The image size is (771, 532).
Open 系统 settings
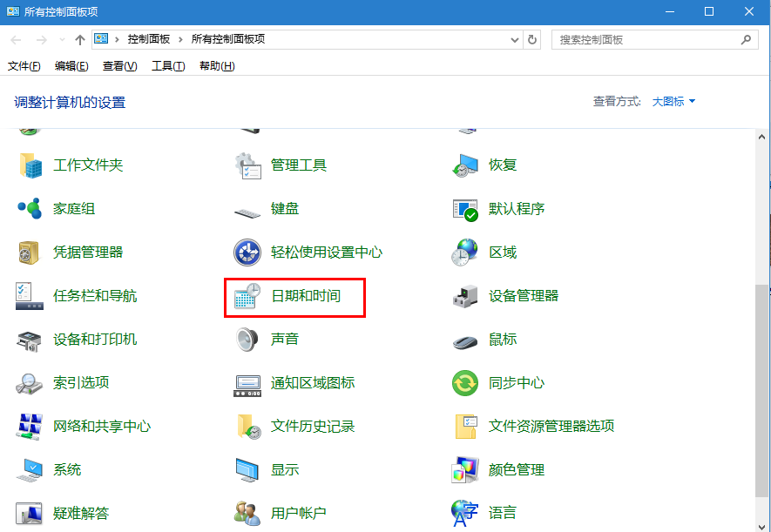coord(66,469)
